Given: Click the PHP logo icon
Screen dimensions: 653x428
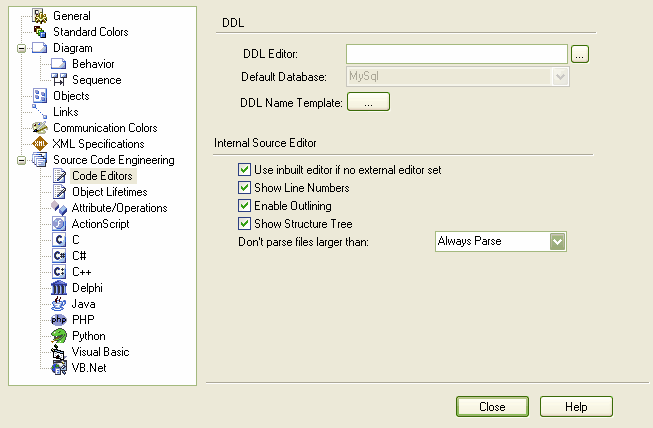Looking at the screenshot, I should tap(59, 320).
